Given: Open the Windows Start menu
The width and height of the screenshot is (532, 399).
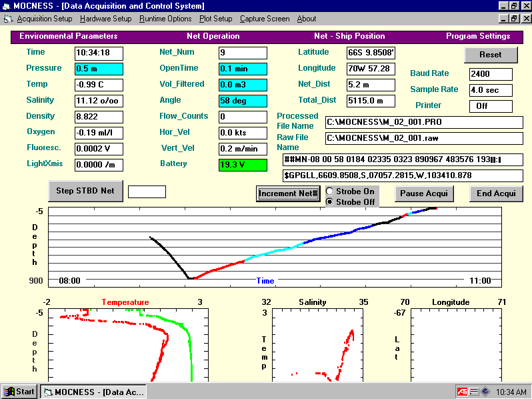Looking at the screenshot, I should coord(19,392).
